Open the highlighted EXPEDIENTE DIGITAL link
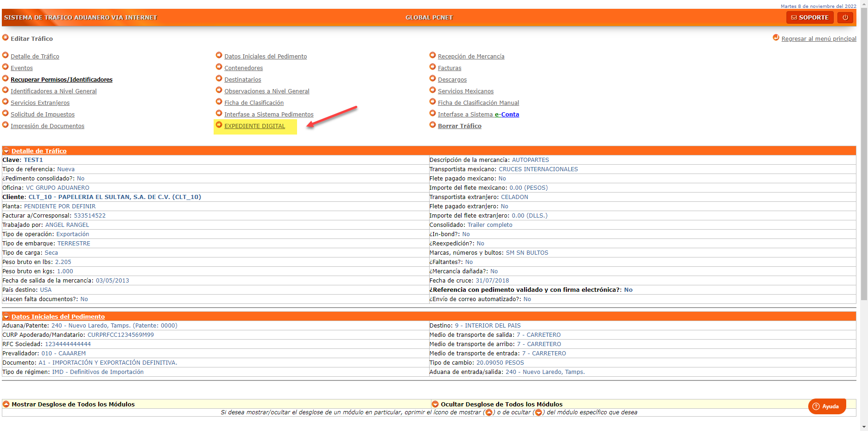This screenshot has width=868, height=431. (255, 126)
